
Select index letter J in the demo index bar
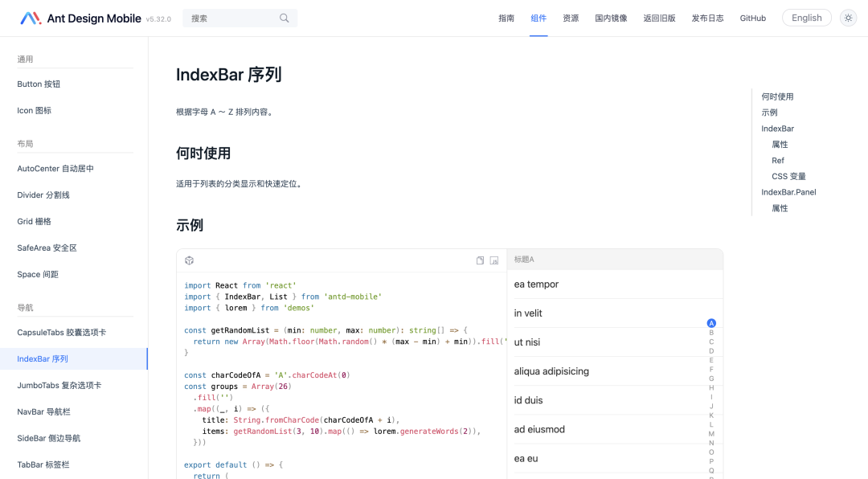711,406
